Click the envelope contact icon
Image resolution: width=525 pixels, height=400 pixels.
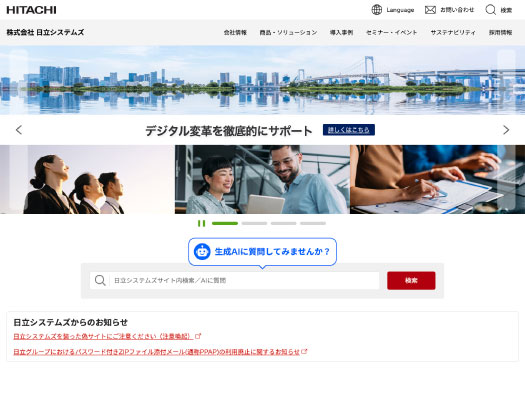tap(430, 10)
